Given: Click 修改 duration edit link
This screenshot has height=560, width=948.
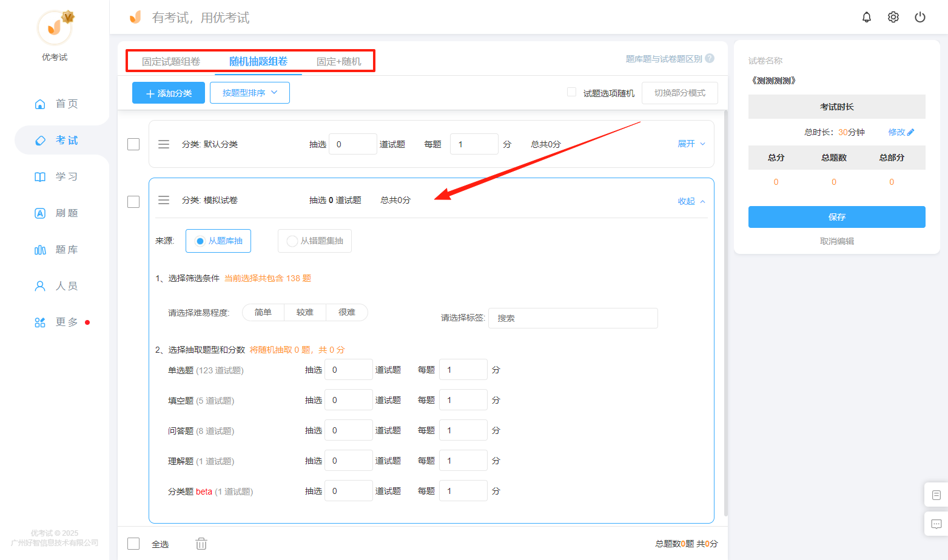Looking at the screenshot, I should point(901,132).
